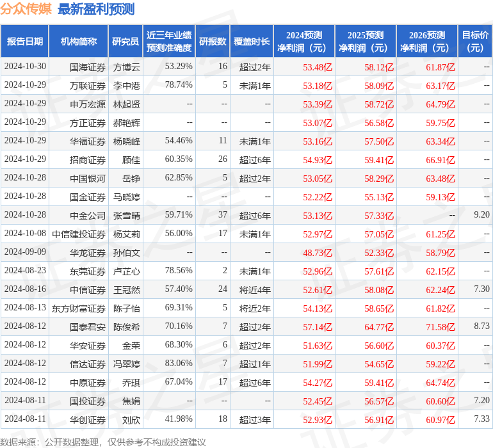Click 招商证券 institution name
The image size is (493, 448).
[88, 160]
